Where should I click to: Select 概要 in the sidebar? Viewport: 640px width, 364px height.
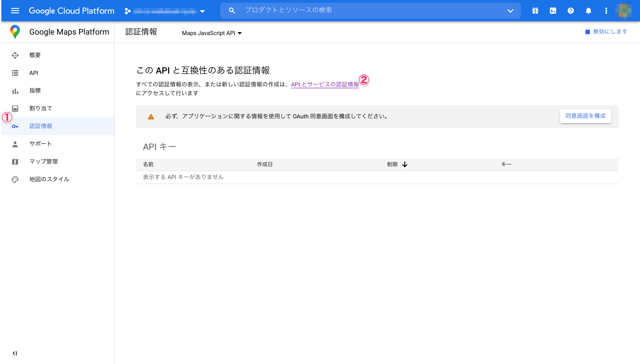tap(35, 55)
